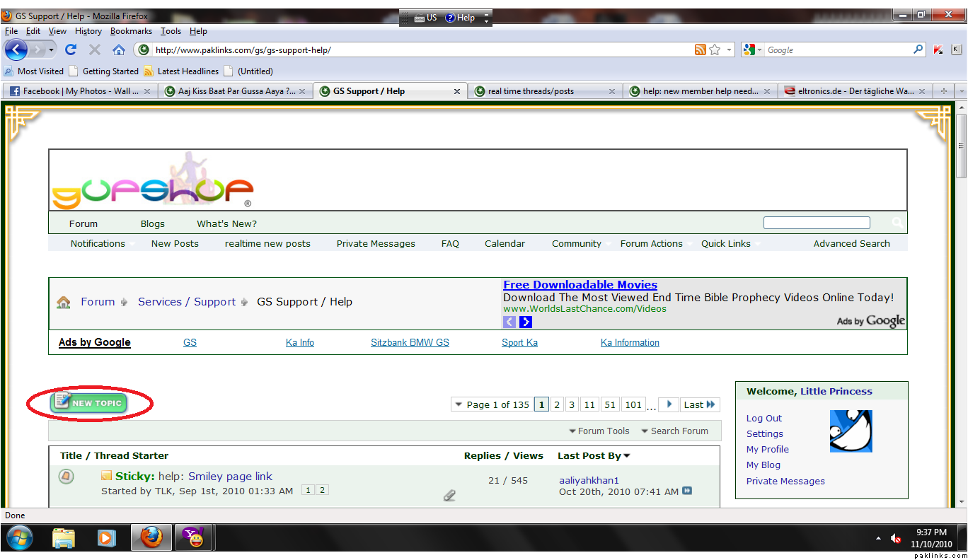
Task: Click the RSS feed icon in address bar
Action: click(x=700, y=49)
